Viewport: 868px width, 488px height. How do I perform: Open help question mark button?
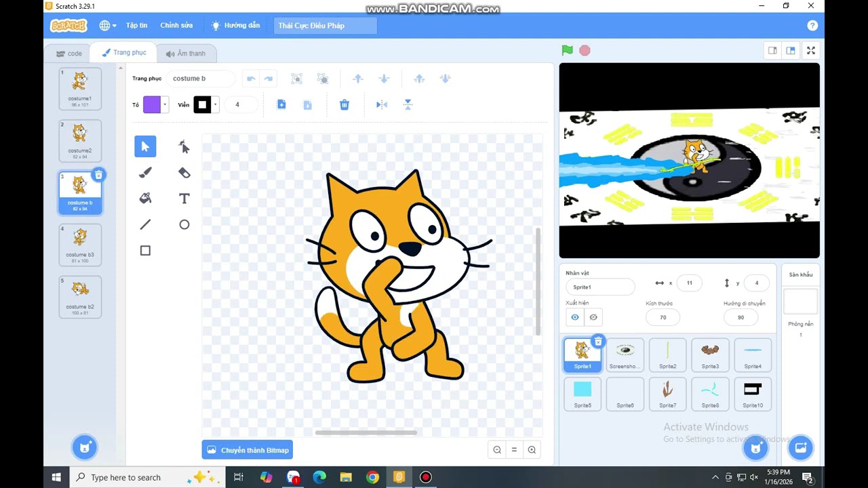point(812,26)
